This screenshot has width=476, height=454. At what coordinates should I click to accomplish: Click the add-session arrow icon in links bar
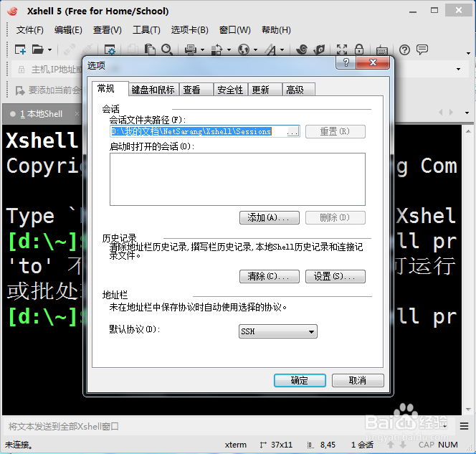pos(20,90)
